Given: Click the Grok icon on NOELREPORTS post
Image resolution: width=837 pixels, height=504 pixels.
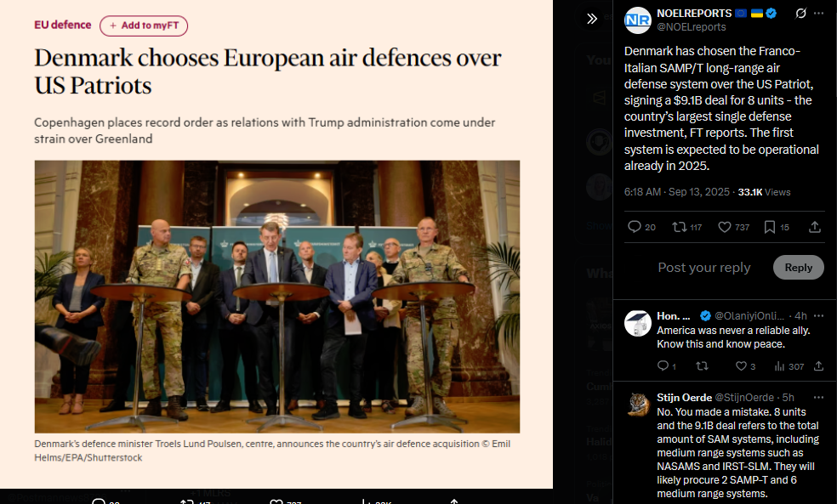Looking at the screenshot, I should coord(800,14).
